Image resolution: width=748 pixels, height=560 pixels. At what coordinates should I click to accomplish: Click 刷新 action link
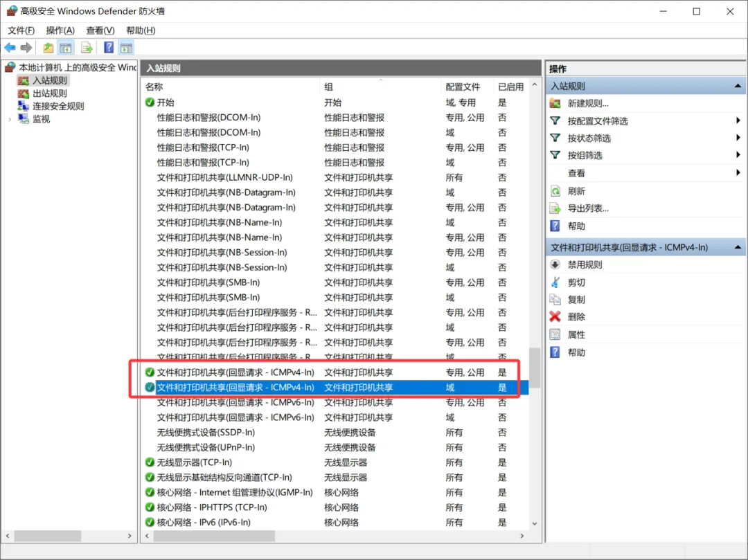[x=576, y=191]
